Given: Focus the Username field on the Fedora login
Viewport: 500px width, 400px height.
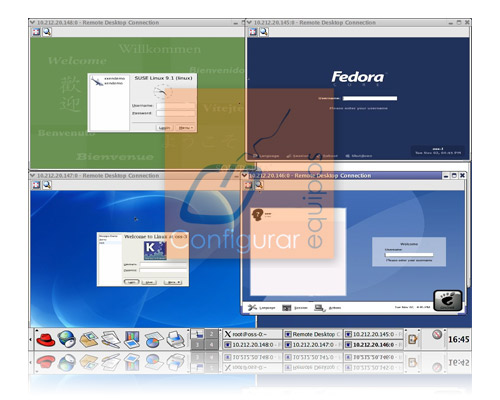Looking at the screenshot, I should [370, 98].
